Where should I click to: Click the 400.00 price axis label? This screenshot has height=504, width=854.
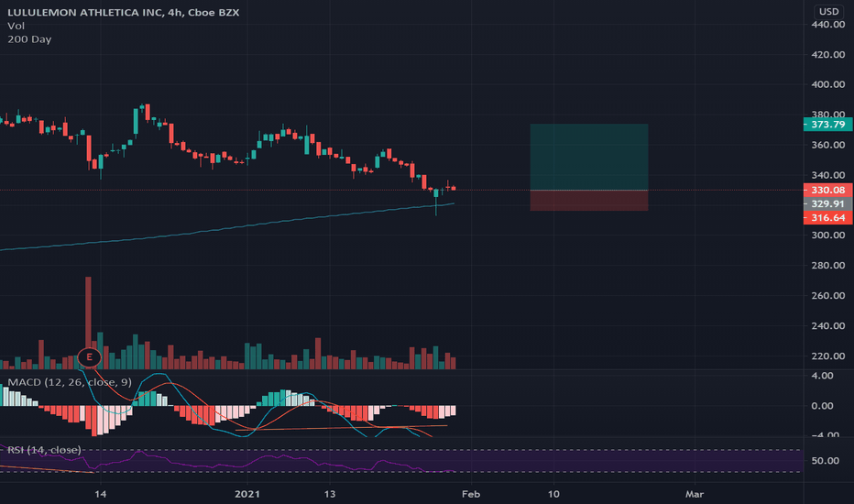pos(827,84)
